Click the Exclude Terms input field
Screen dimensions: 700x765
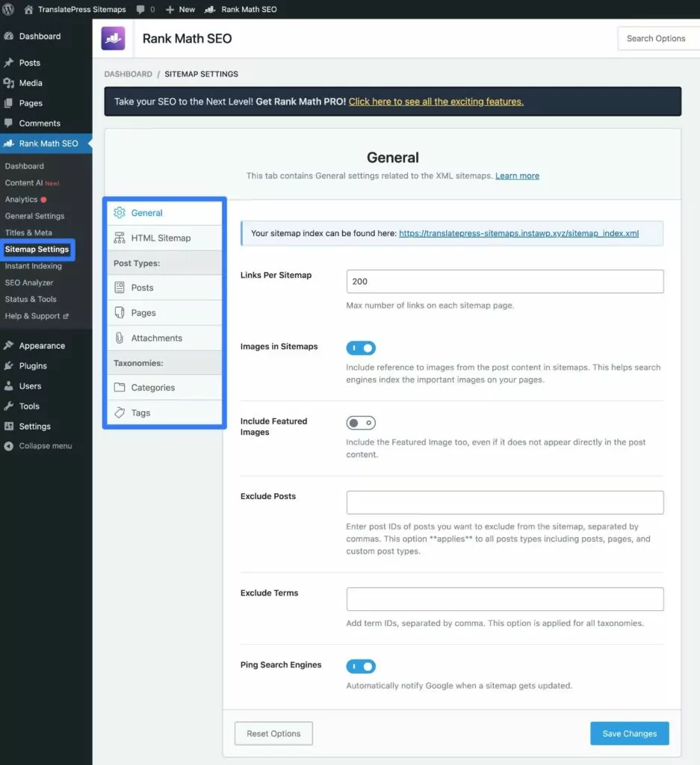click(x=505, y=599)
